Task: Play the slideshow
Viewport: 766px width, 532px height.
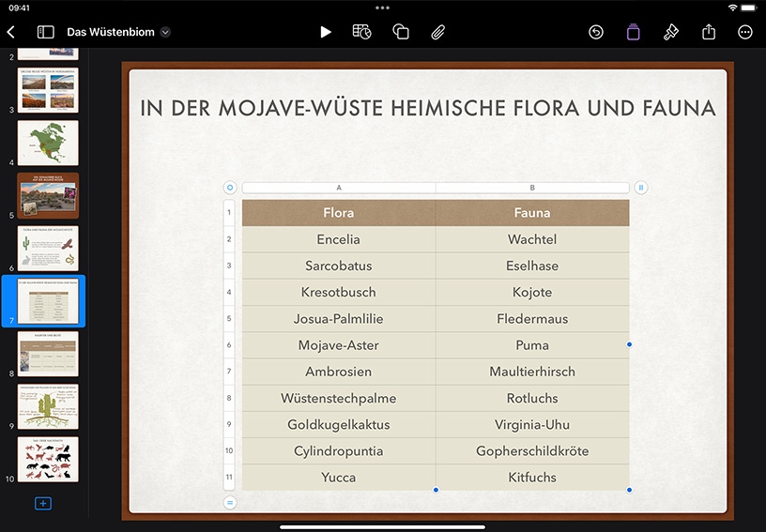Action: [326, 32]
